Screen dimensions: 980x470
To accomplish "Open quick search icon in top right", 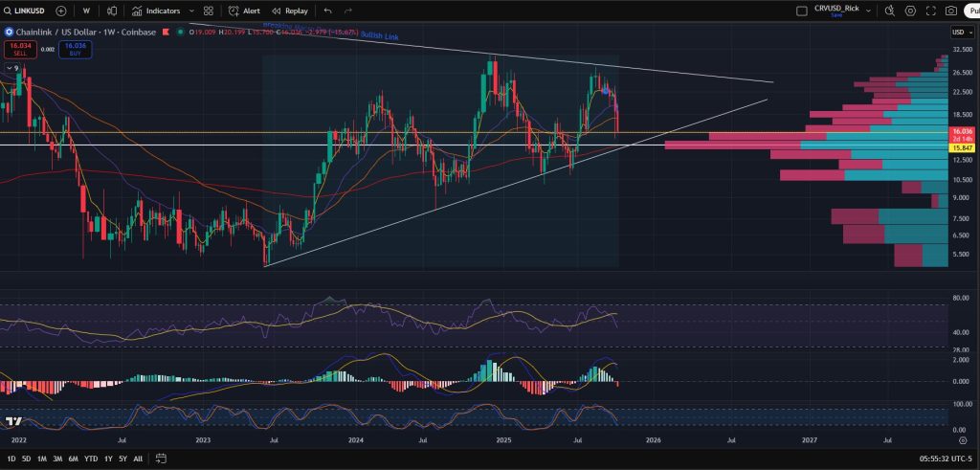I will [889, 11].
